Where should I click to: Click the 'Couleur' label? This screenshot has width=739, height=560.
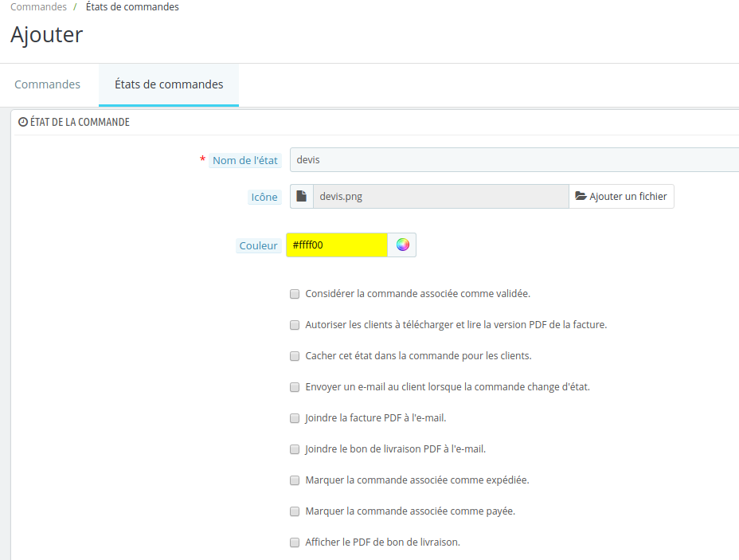coord(258,245)
